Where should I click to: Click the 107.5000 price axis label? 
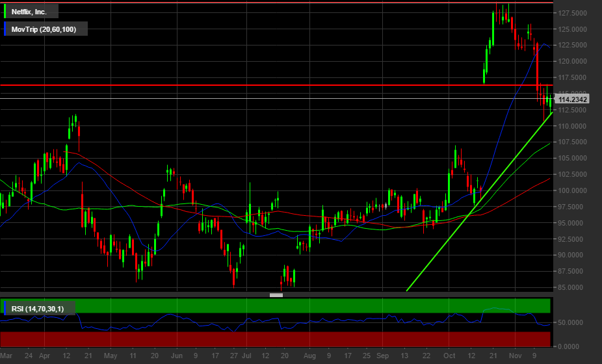573,142
